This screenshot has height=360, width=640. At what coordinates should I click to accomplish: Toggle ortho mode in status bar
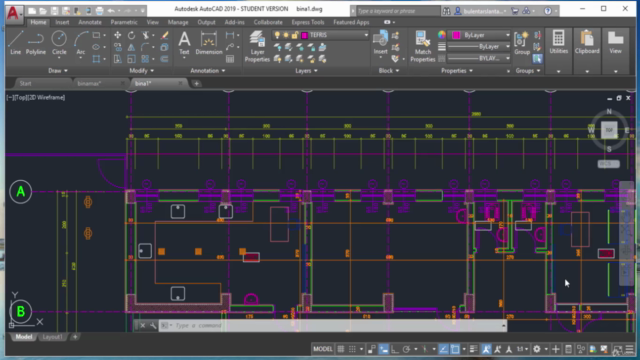tap(395, 349)
